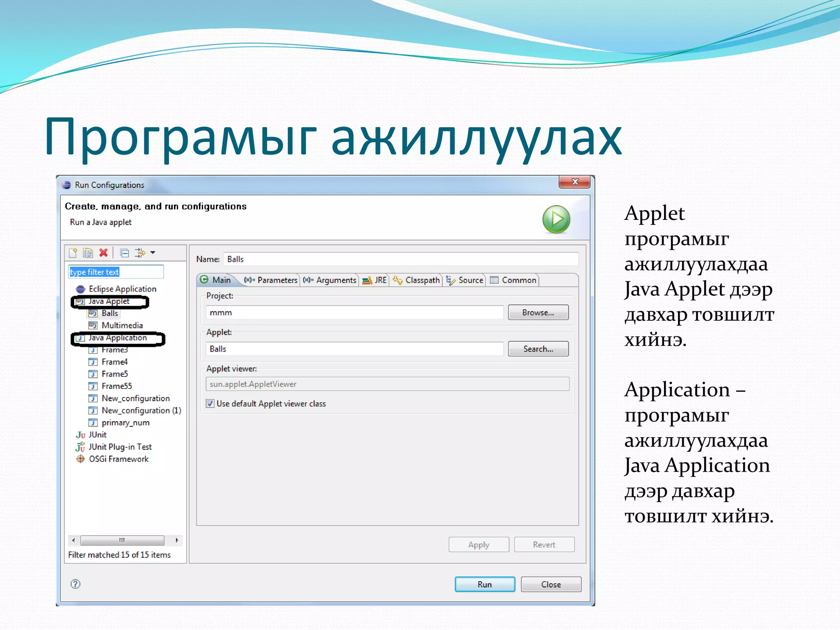Click the Close button
840x630 pixels.
tap(551, 584)
